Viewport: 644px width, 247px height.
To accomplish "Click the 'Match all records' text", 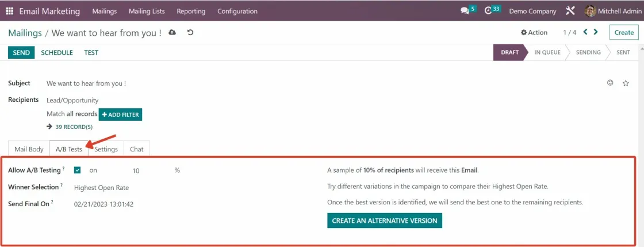I will [x=72, y=114].
